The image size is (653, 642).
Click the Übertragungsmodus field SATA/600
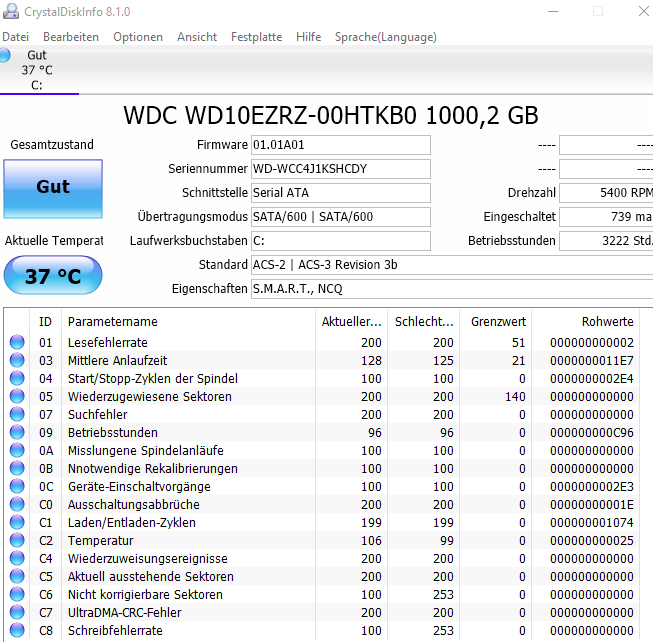tap(341, 217)
